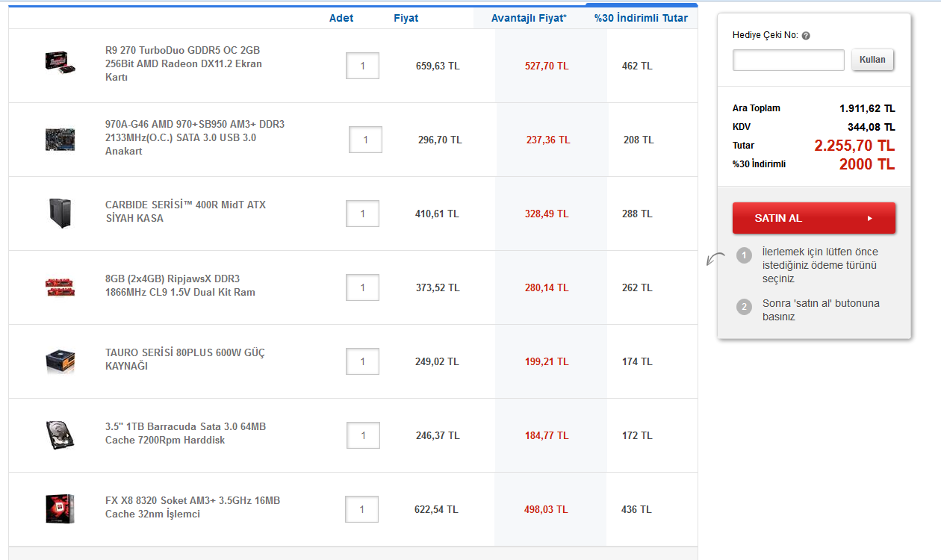941x560 pixels.
Task: Open the 3.5" 1TB Barracuda product name
Action: pyautogui.click(x=185, y=433)
